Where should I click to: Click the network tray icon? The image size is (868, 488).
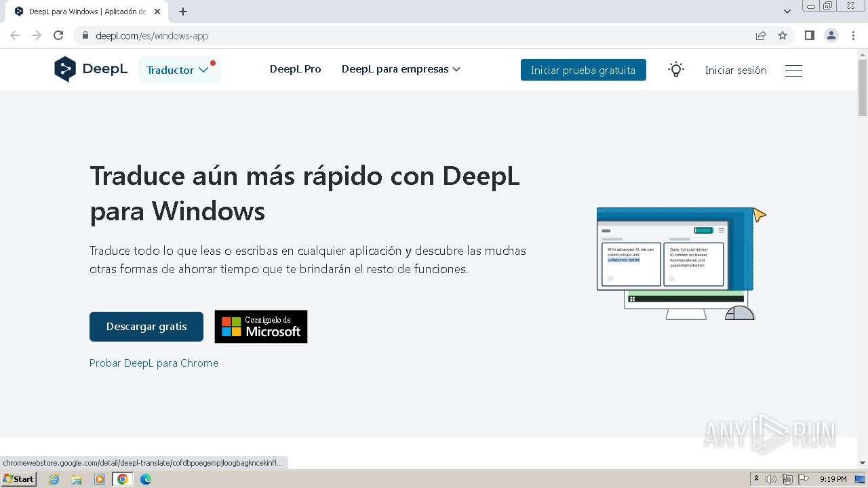click(x=787, y=479)
